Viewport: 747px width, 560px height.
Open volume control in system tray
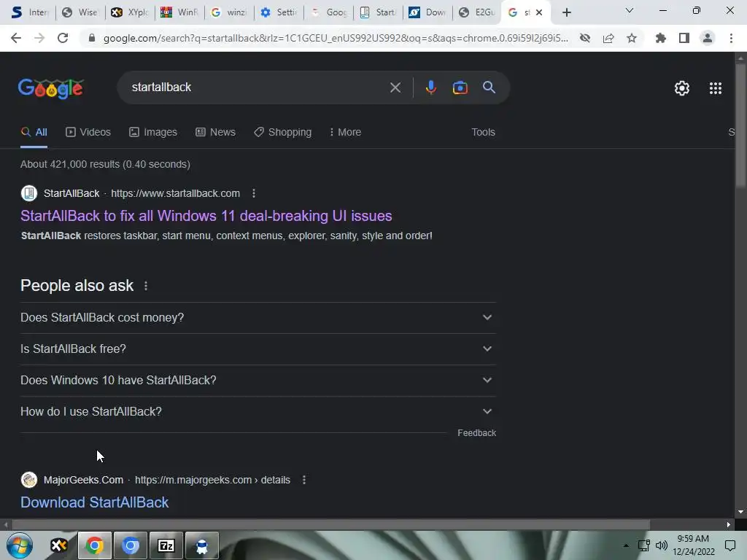pyautogui.click(x=662, y=545)
